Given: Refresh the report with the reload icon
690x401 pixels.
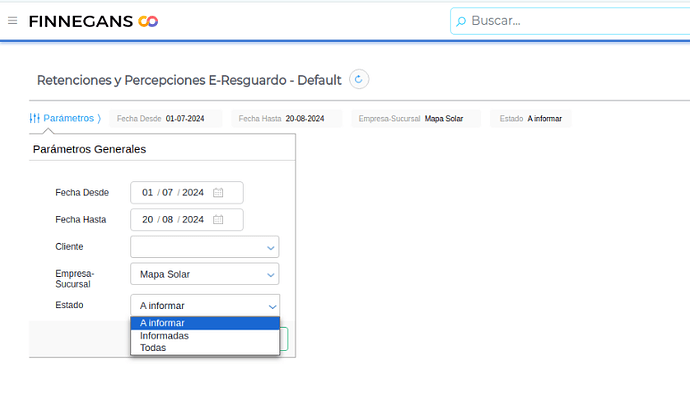Looking at the screenshot, I should coord(359,79).
